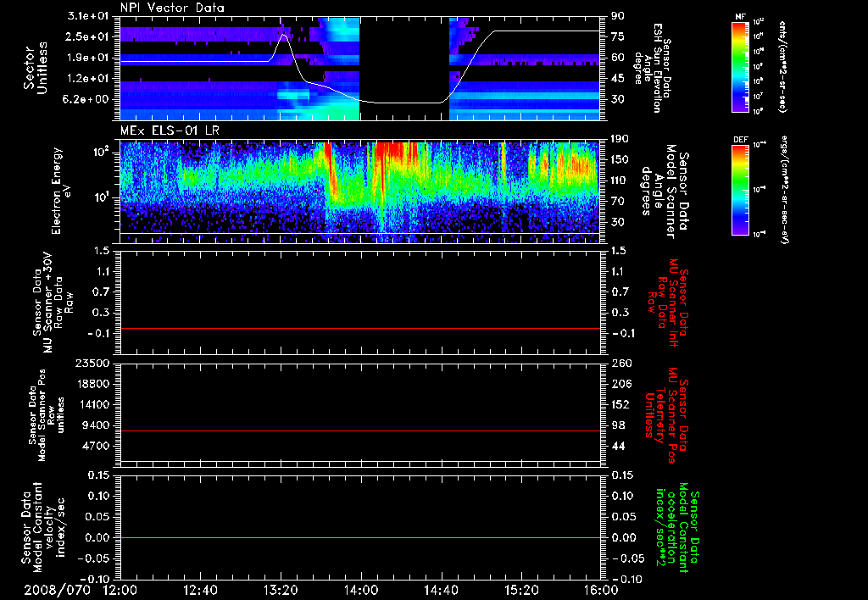Viewport: 868px width, 600px height.
Task: Click the '23500' scanner position tick
Action: (x=92, y=363)
